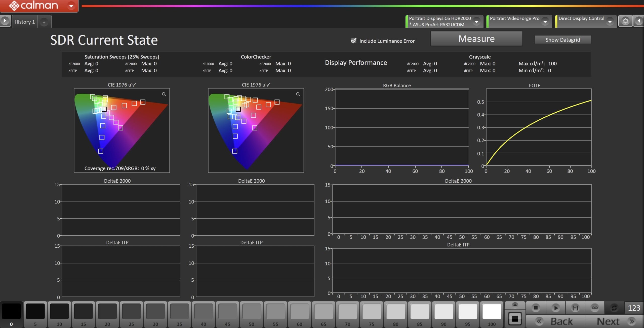Screen dimensions: 644x328
Task: Expand the Portrait Displays C6 meter dropdown
Action: [x=476, y=22]
